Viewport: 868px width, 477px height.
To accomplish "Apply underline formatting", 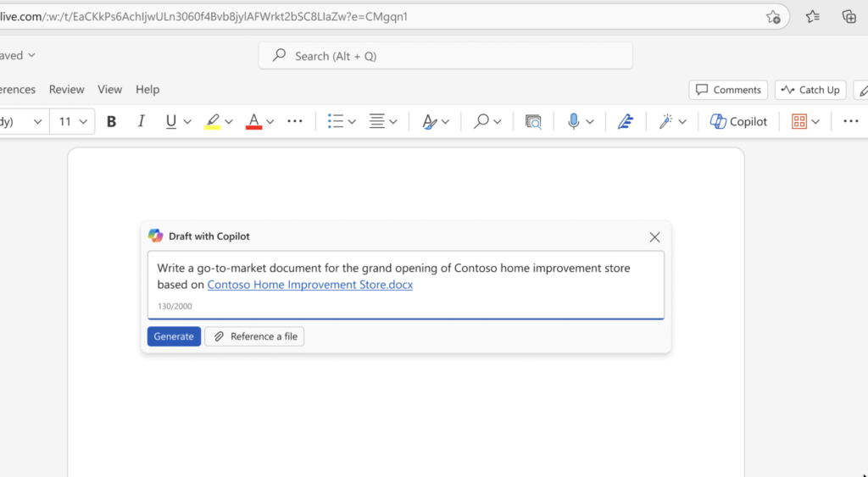I will (171, 121).
